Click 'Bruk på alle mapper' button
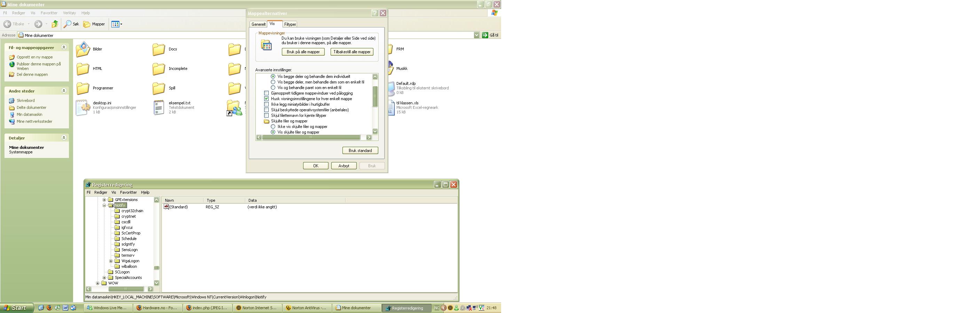 [x=303, y=52]
